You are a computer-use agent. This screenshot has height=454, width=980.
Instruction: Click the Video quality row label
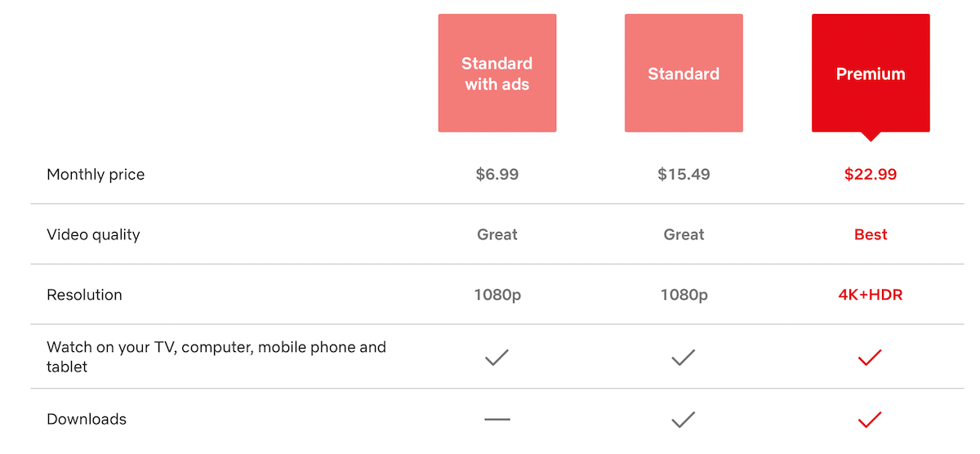click(93, 234)
